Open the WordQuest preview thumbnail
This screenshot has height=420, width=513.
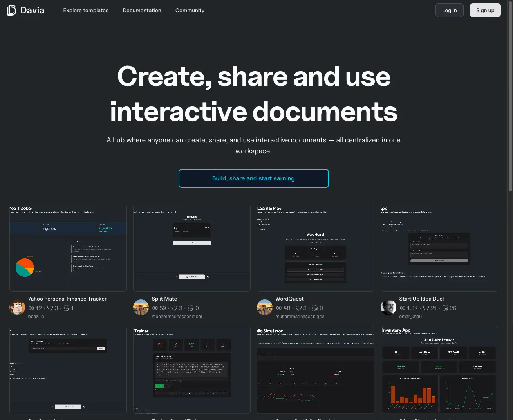pos(315,247)
